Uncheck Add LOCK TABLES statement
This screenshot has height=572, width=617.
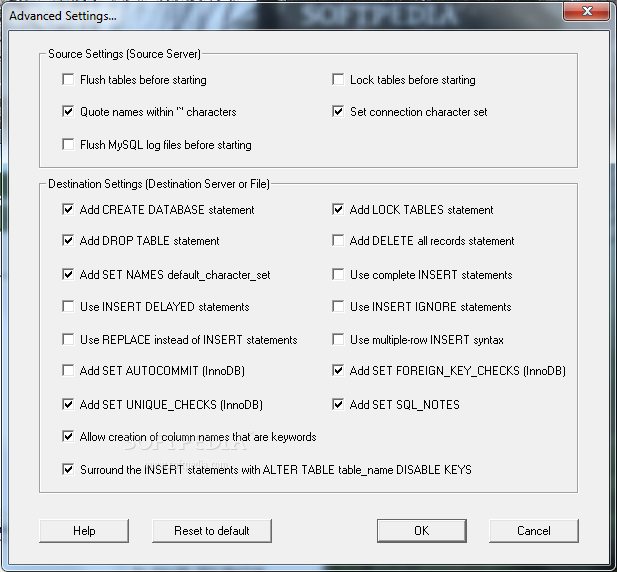(x=338, y=209)
